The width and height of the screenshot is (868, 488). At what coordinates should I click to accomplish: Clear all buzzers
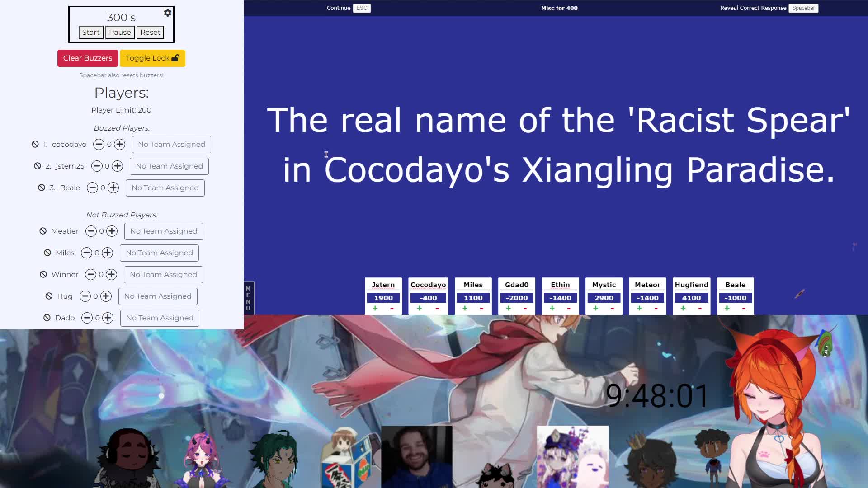click(x=88, y=58)
